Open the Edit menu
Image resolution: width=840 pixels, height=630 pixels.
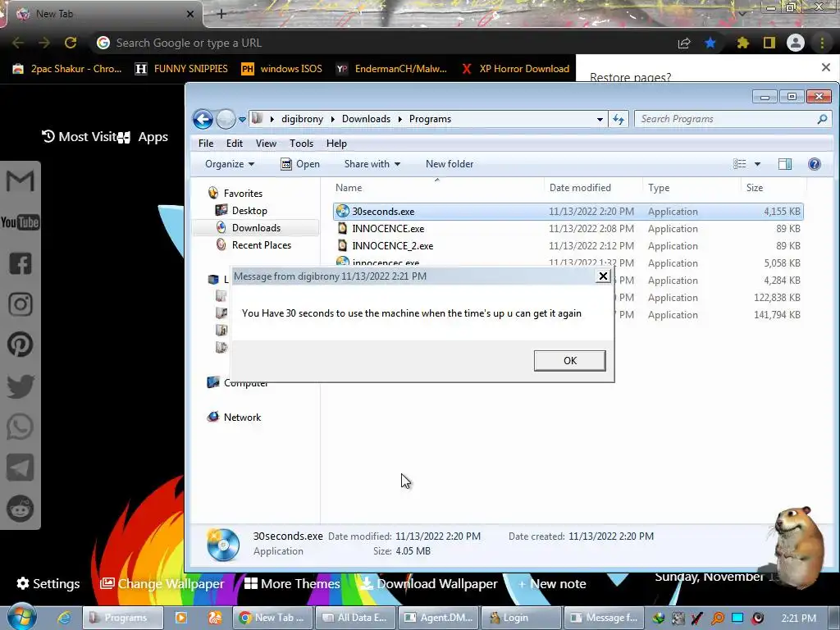(234, 144)
